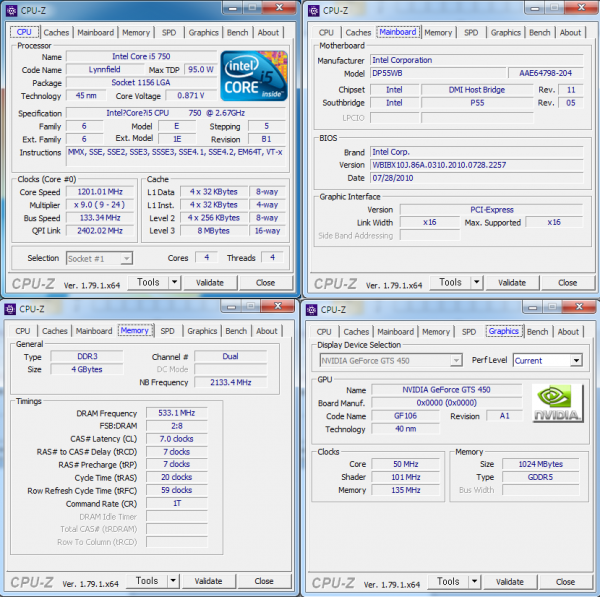
Task: Click the QPI Link value 2402.02 MHz
Action: 100,231
